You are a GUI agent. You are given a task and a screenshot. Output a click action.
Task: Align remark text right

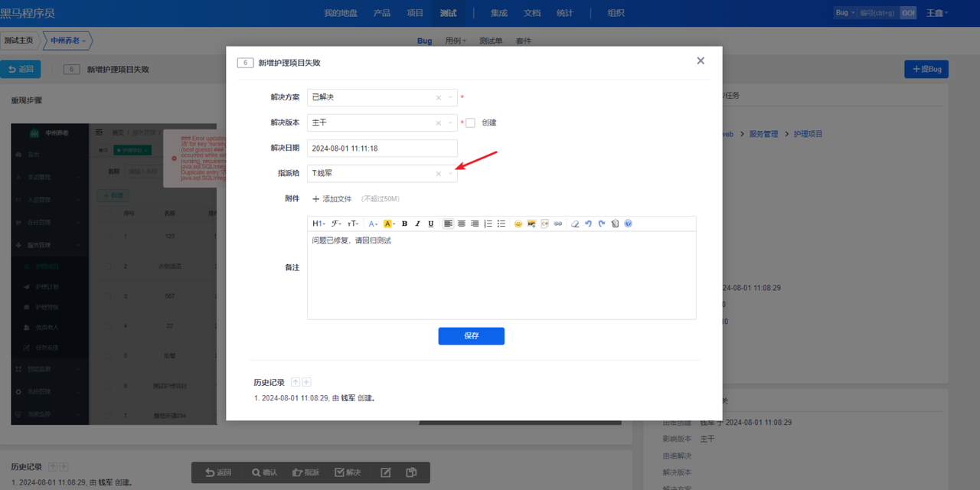(475, 224)
